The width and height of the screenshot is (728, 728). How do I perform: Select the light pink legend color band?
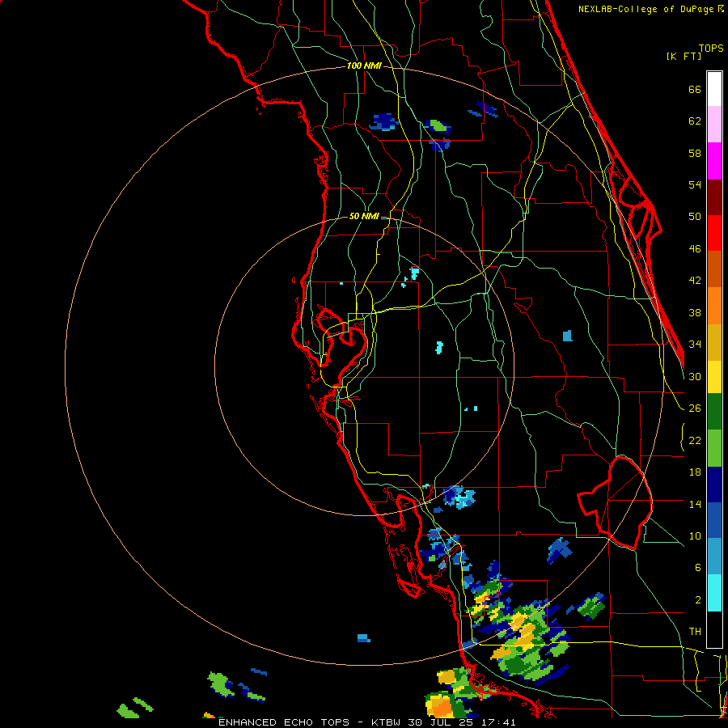pyautogui.click(x=714, y=124)
